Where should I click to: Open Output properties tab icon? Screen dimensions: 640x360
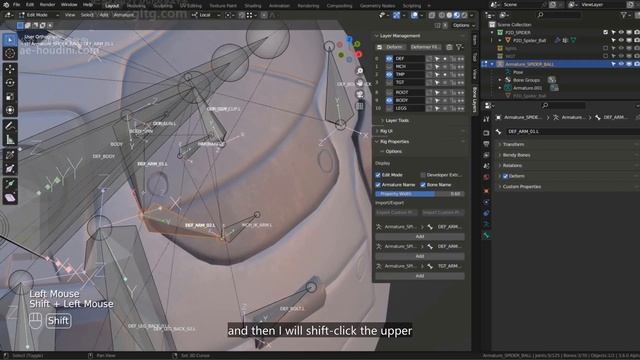tap(486, 144)
